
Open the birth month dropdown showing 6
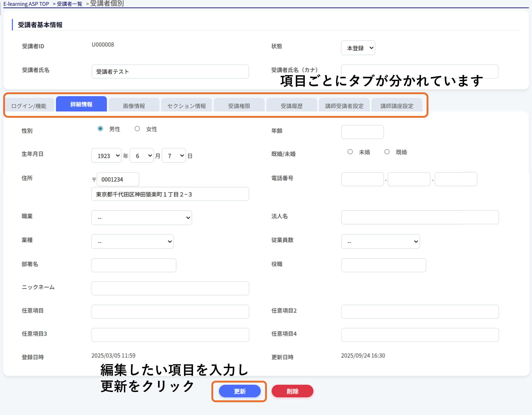pos(142,156)
